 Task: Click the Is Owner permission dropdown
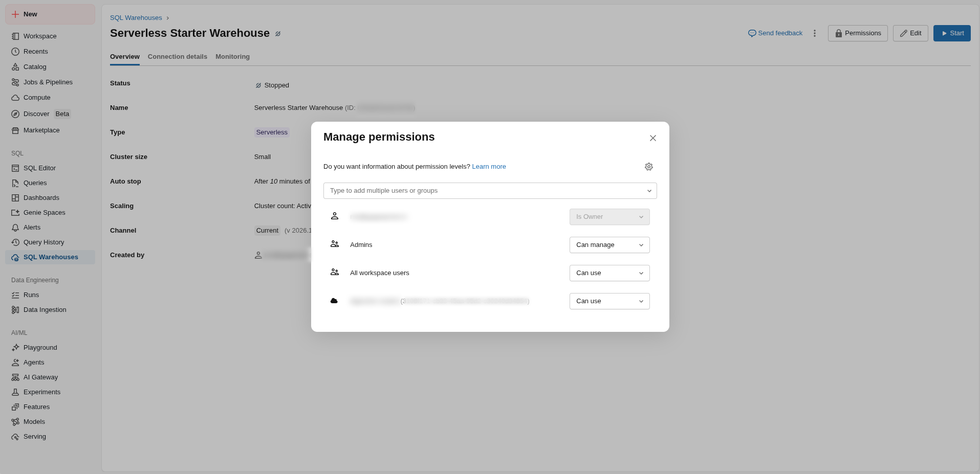click(609, 217)
